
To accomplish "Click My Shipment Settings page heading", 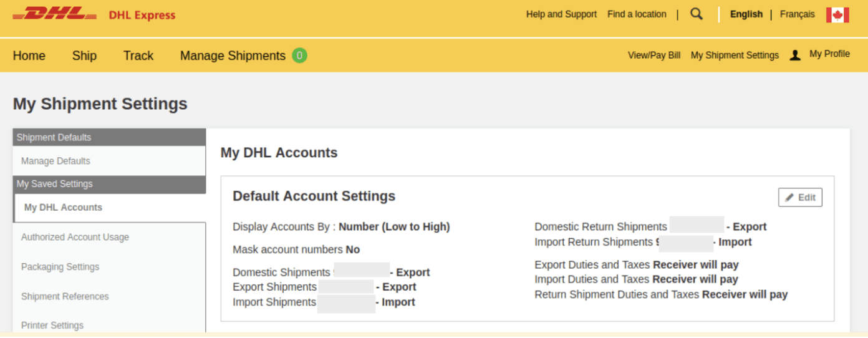I will tap(100, 104).
